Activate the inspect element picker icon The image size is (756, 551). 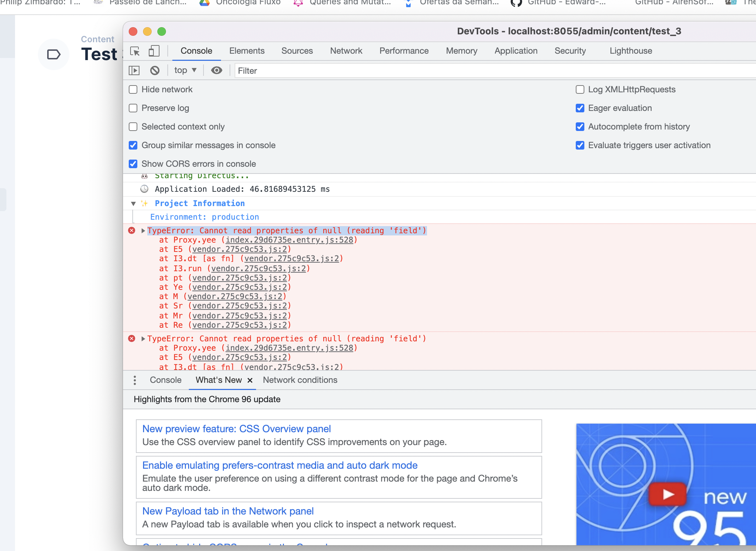[x=135, y=51]
